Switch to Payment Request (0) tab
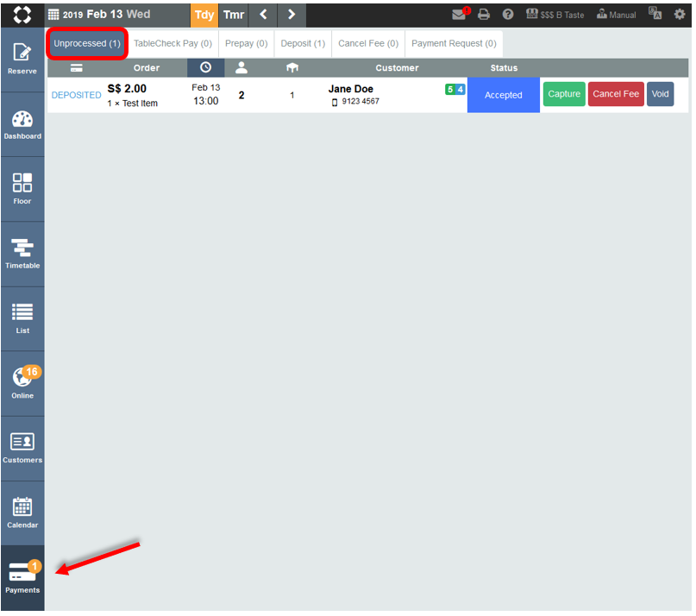The width and height of the screenshot is (696, 616). (x=455, y=43)
